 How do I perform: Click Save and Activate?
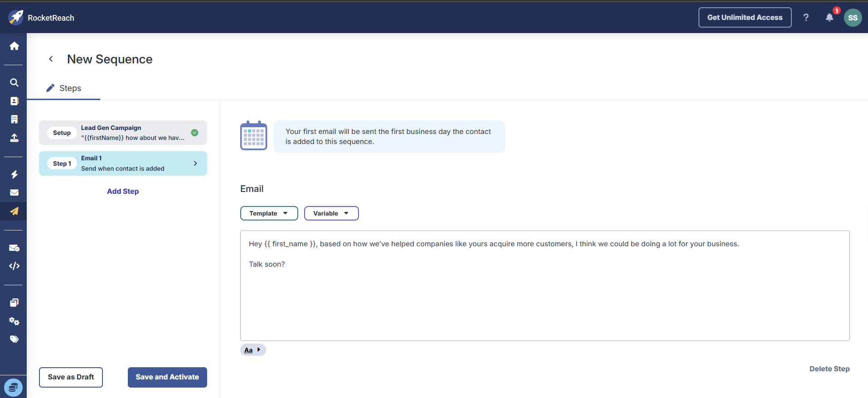(167, 377)
